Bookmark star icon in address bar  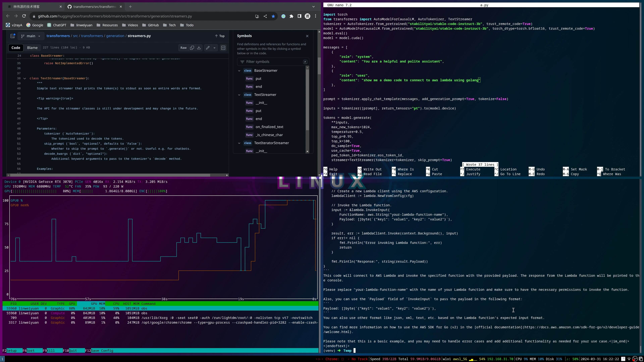coord(273,16)
